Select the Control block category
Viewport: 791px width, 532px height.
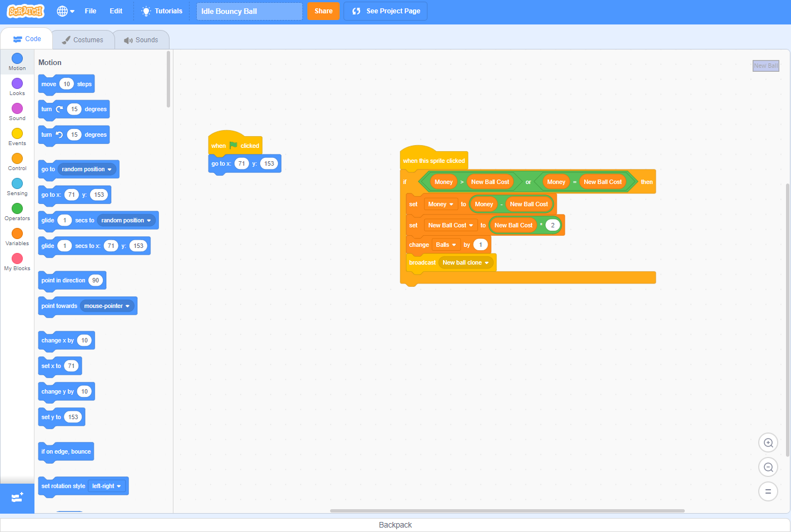[x=17, y=162]
